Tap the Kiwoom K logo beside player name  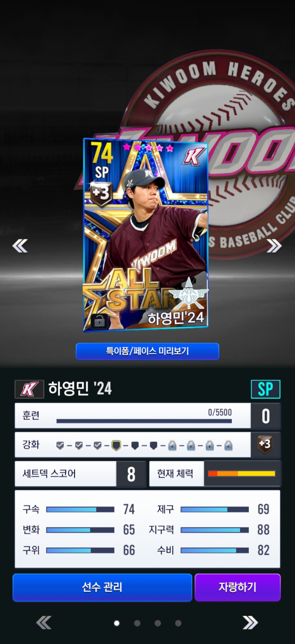(x=29, y=389)
